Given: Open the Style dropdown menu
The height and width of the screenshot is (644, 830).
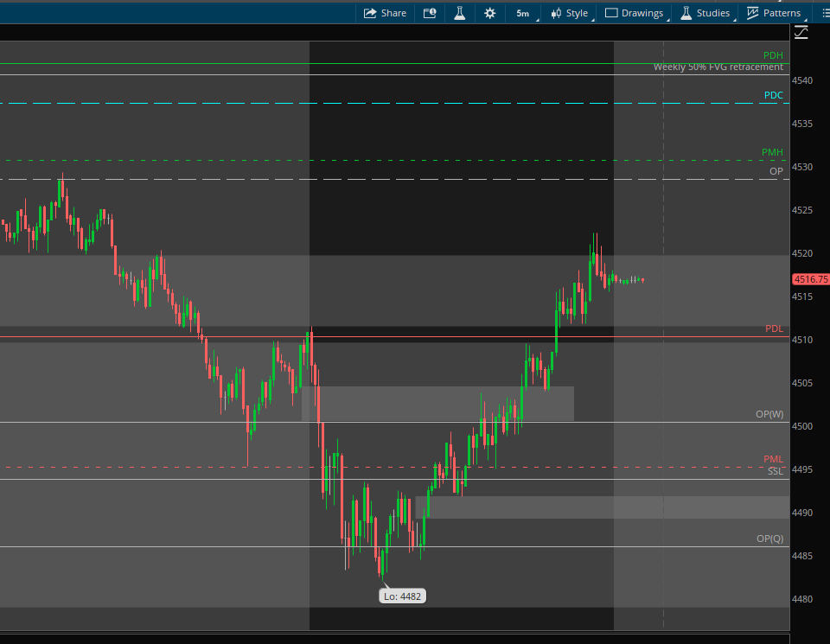Looking at the screenshot, I should click(570, 13).
